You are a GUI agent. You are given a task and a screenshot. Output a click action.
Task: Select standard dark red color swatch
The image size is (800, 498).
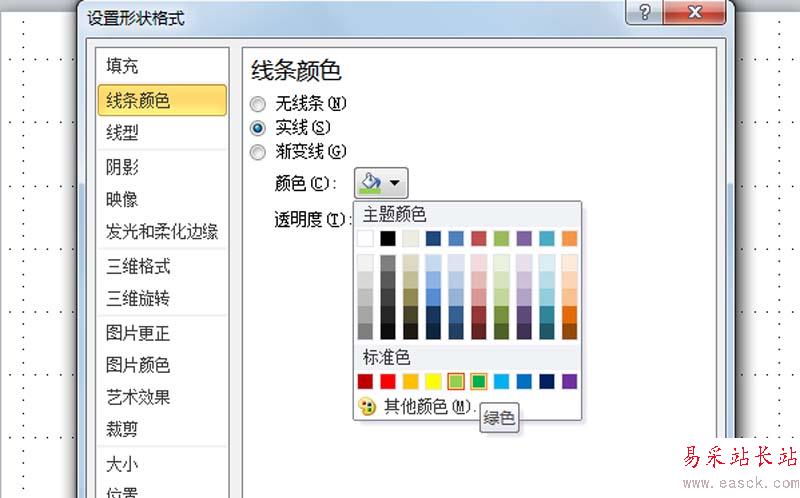pos(365,381)
